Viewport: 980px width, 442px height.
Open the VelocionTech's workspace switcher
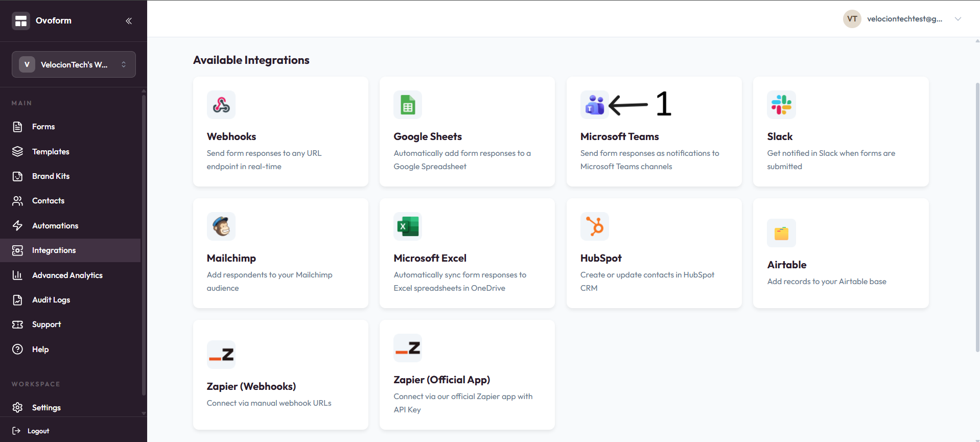74,64
